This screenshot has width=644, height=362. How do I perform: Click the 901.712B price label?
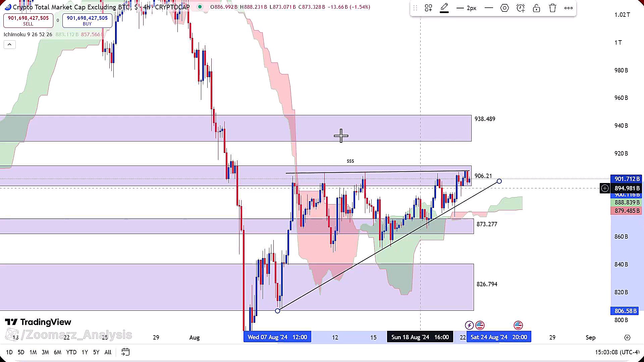click(627, 179)
